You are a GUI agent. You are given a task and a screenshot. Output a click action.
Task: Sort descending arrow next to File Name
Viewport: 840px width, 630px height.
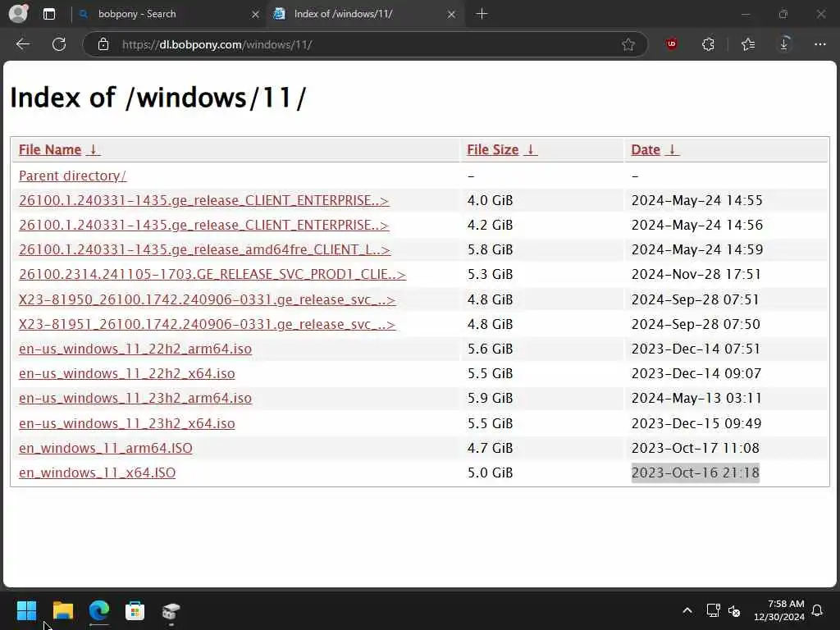click(94, 149)
